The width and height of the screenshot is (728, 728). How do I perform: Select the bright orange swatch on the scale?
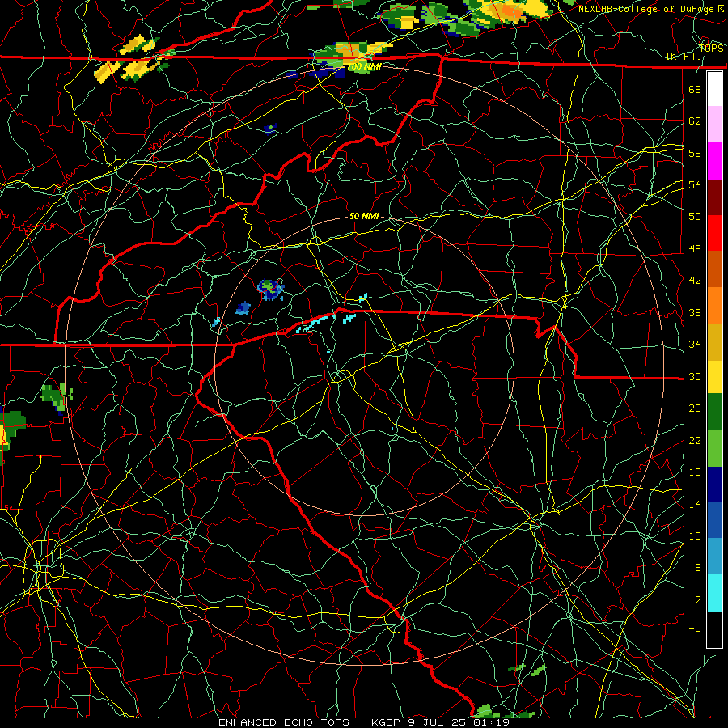(x=714, y=306)
